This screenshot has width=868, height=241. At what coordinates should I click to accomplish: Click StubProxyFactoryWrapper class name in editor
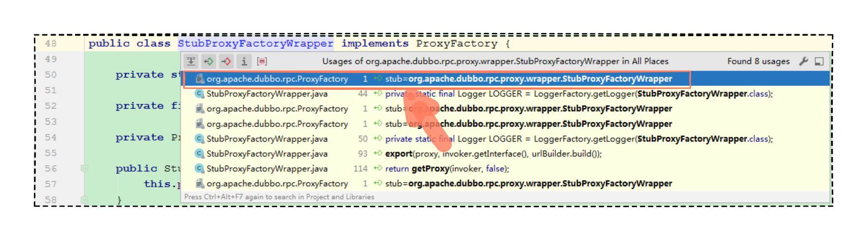click(255, 44)
